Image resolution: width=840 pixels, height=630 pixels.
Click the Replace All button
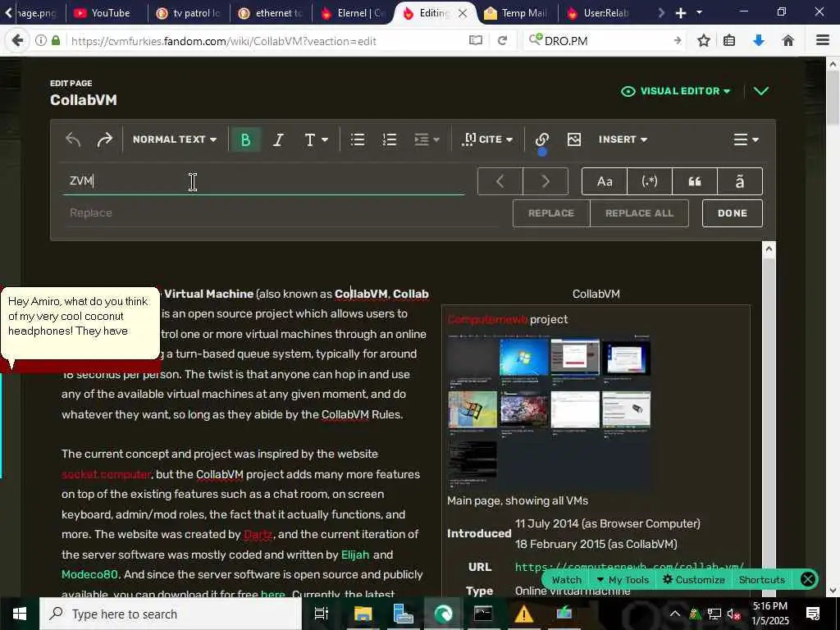tap(639, 213)
